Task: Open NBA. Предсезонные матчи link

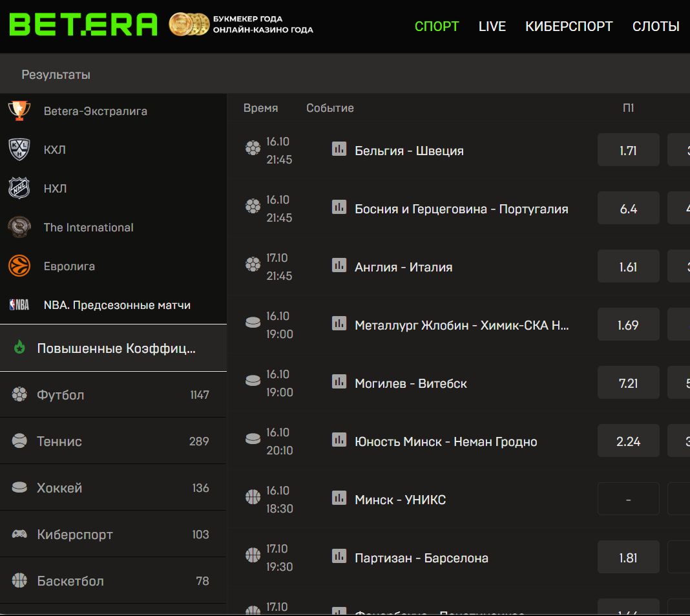Action: [x=117, y=304]
